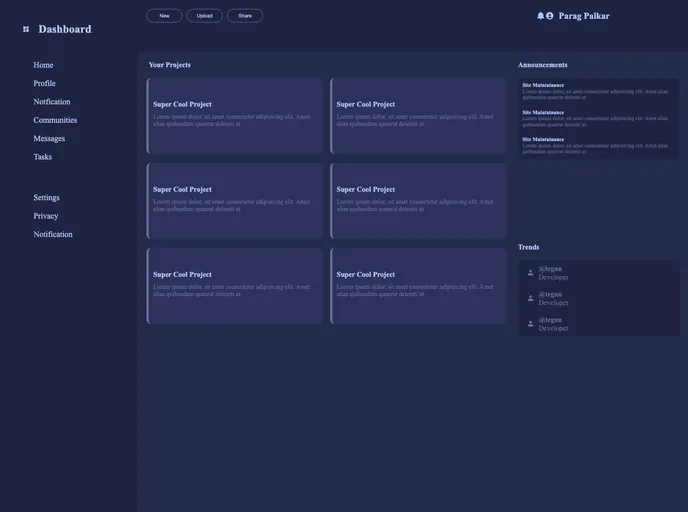The width and height of the screenshot is (688, 512).
Task: Open the top-left Super Cool Project card
Action: tap(235, 115)
